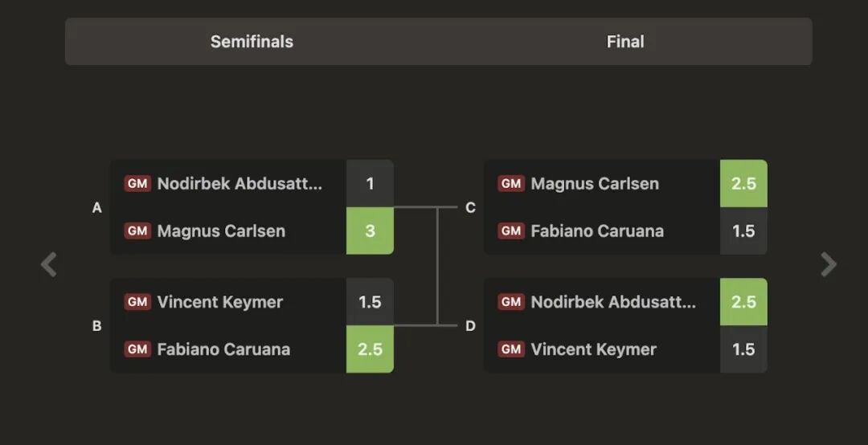Screen dimensions: 868x445
Task: Click GM badge beside Magnus Carlsen in match A
Action: click(137, 231)
